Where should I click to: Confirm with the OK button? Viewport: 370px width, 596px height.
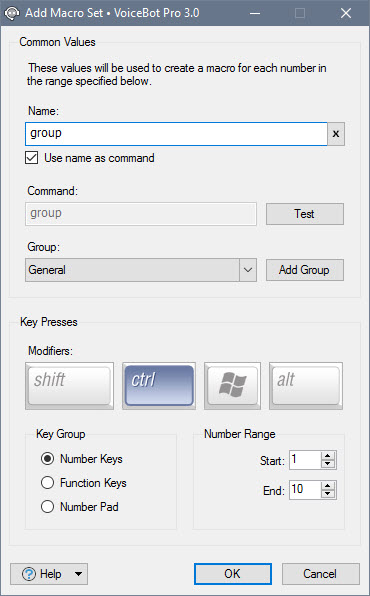tap(233, 574)
